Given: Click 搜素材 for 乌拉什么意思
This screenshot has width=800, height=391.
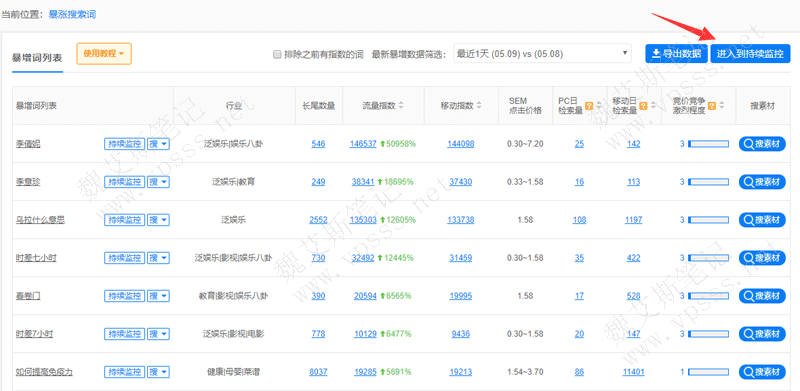Looking at the screenshot, I should (762, 220).
